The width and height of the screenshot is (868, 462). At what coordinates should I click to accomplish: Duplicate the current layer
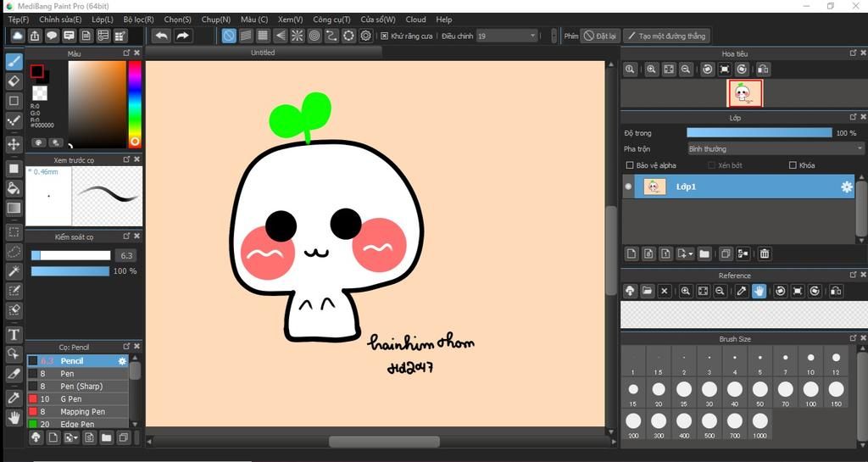tap(726, 253)
